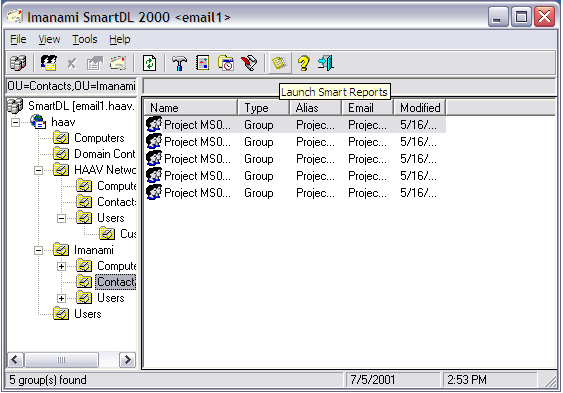Click the folder icon beside HAAV Netwc
The width and height of the screenshot is (563, 393).
tap(61, 170)
